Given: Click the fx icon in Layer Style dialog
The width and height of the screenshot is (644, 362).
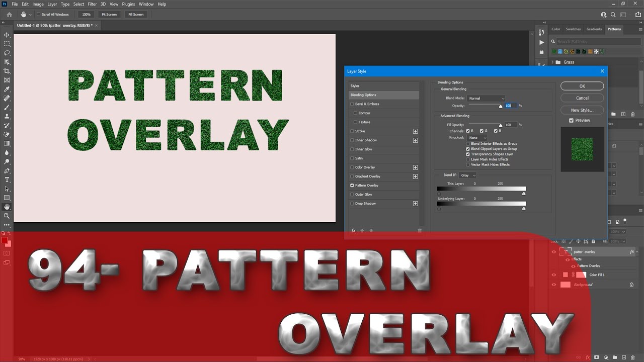Looking at the screenshot, I should [354, 230].
